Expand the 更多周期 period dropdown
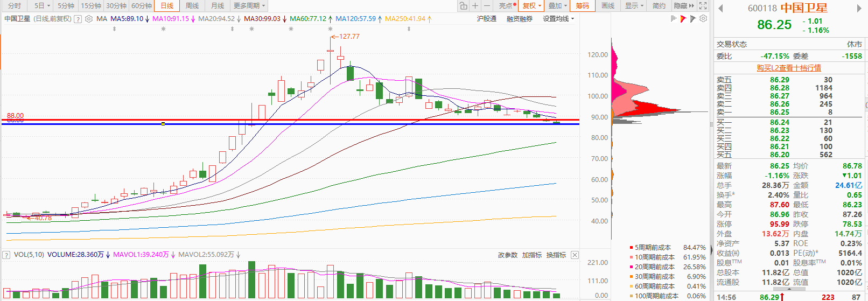The image size is (868, 301). tap(249, 6)
